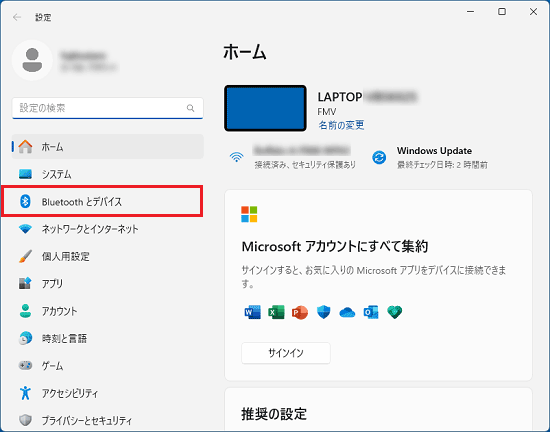
Task: Click the Bluetooth symbol icon
Action: pyautogui.click(x=25, y=201)
